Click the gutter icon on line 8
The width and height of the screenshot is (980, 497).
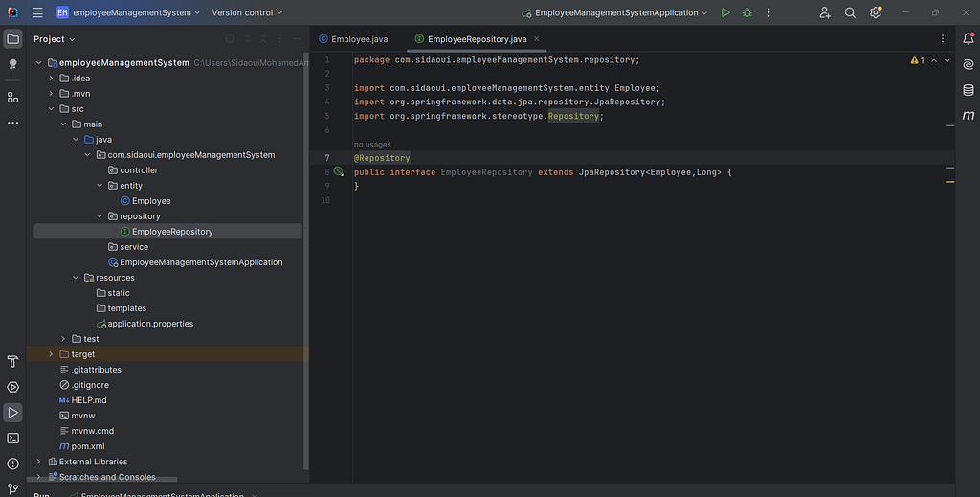[x=338, y=171]
